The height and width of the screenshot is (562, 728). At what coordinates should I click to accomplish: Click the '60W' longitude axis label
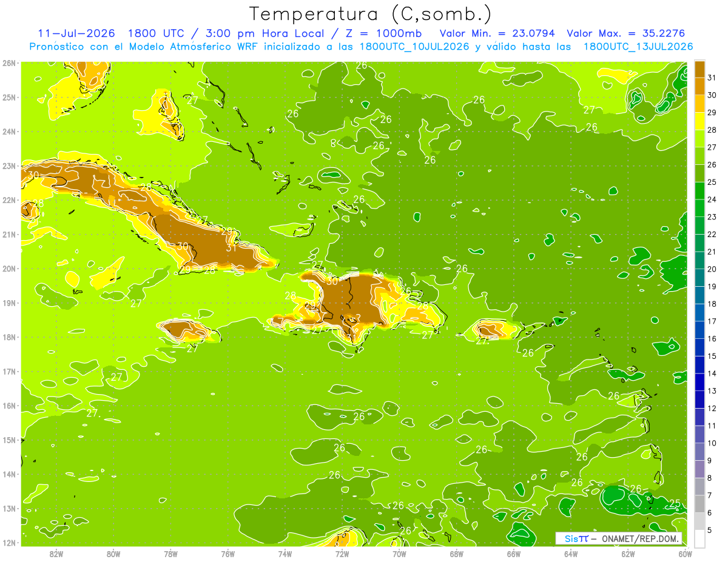pyautogui.click(x=685, y=554)
